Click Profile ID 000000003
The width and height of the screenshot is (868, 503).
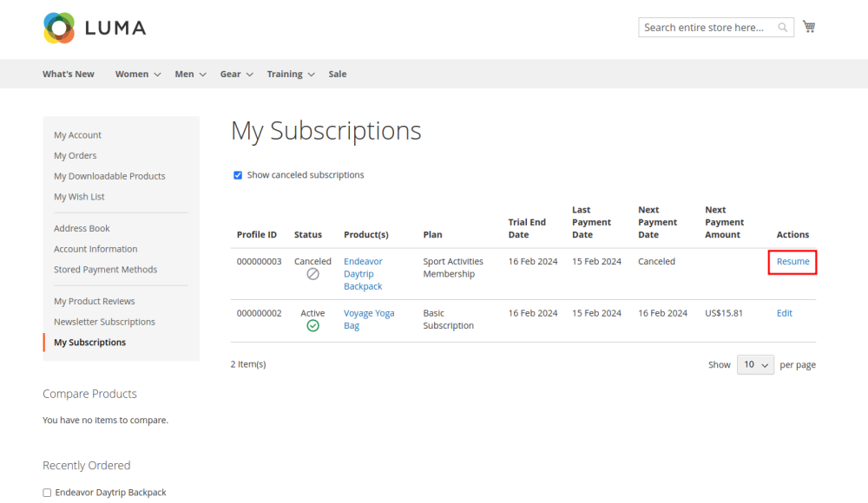pyautogui.click(x=259, y=261)
